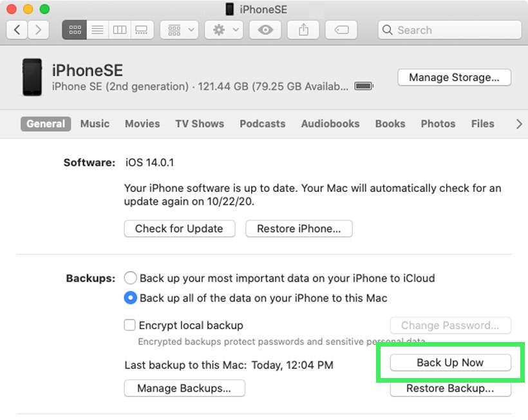Click the Search input field
This screenshot has height=420, width=528.
coord(449,30)
